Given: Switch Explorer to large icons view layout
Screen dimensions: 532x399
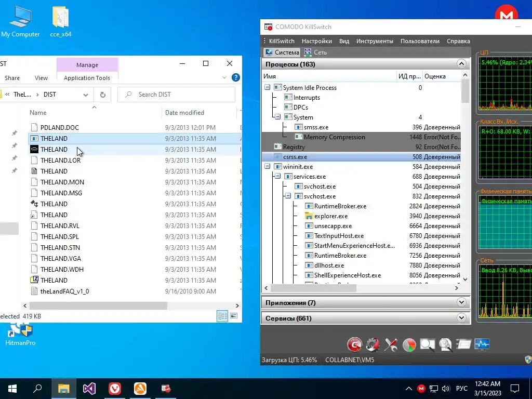Looking at the screenshot, I should pyautogui.click(x=234, y=316).
